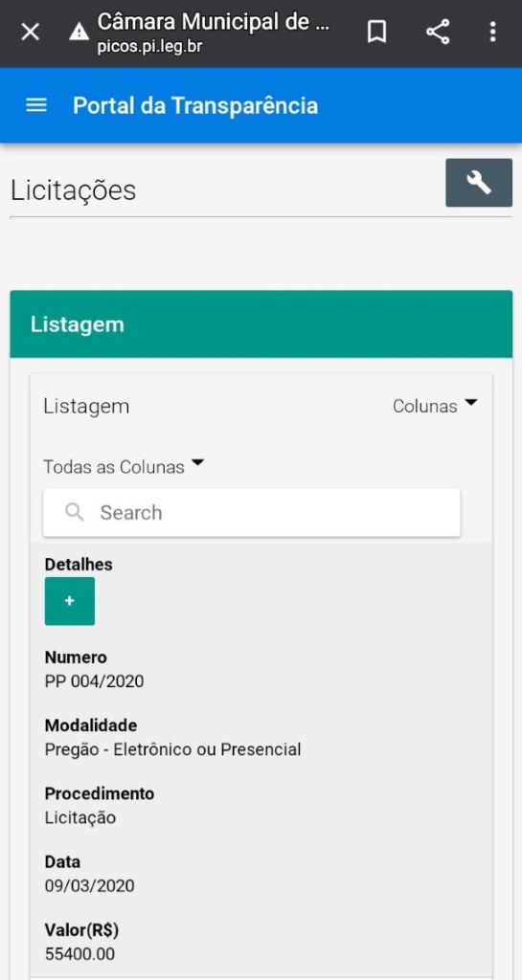Expand details with the green plus button
Viewport: 522px width, 980px height.
(x=70, y=601)
